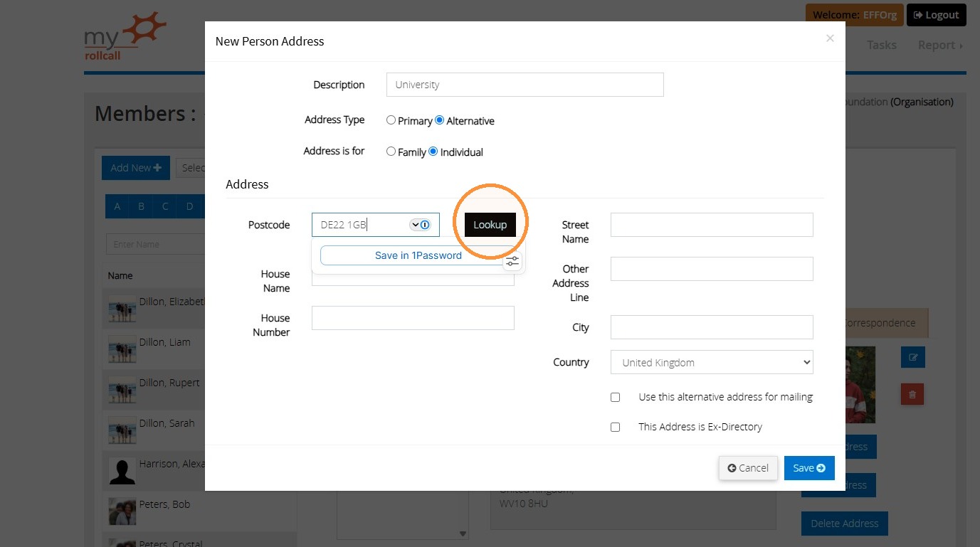This screenshot has height=547, width=980.
Task: Click the Street Name field
Action: pos(712,225)
